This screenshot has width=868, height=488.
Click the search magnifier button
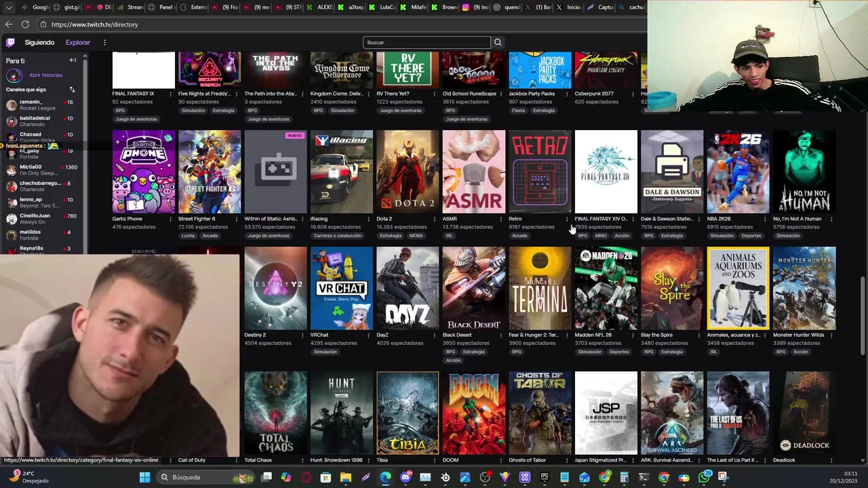(498, 43)
